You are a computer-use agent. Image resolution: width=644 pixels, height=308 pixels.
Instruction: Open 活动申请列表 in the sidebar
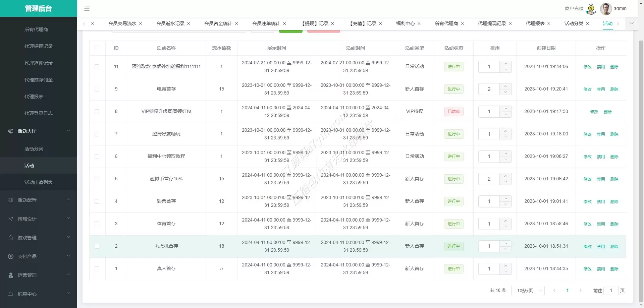[39, 182]
